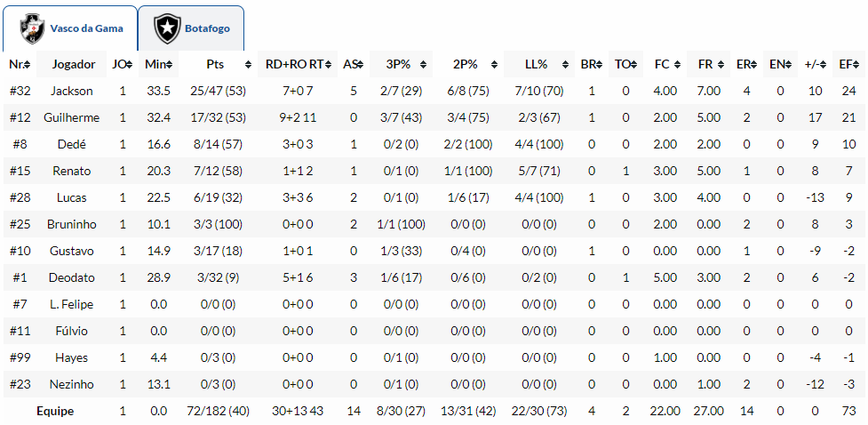Sort by FR column header
The height and width of the screenshot is (425, 868).
(x=705, y=65)
